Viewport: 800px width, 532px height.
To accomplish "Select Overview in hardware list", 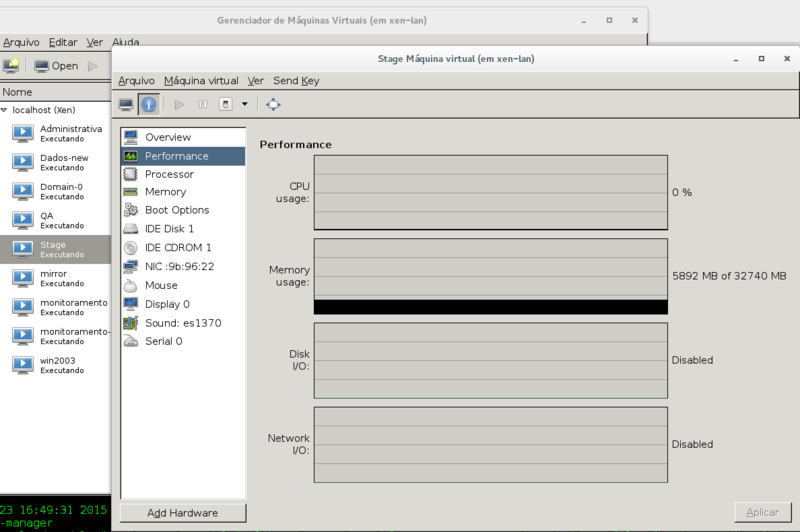I will pyautogui.click(x=183, y=137).
